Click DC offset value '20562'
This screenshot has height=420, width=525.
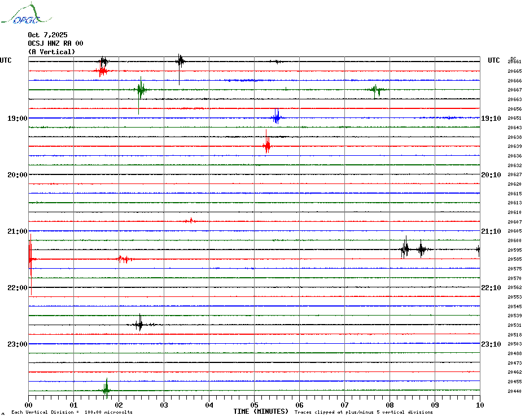[x=515, y=287]
